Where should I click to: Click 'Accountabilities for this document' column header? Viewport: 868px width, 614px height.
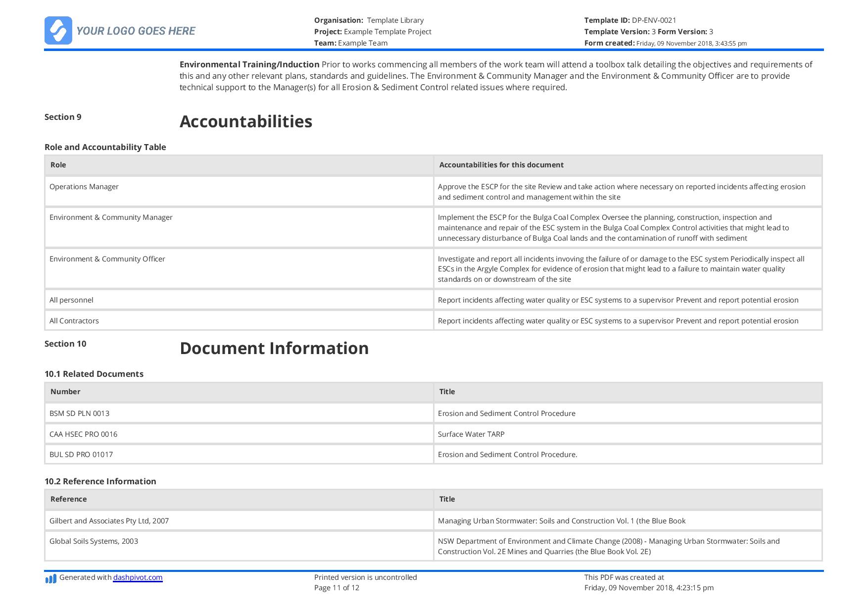(628, 165)
